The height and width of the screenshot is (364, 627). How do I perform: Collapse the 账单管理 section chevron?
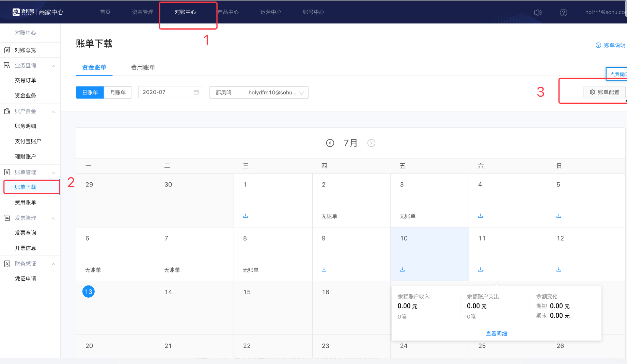tap(53, 172)
